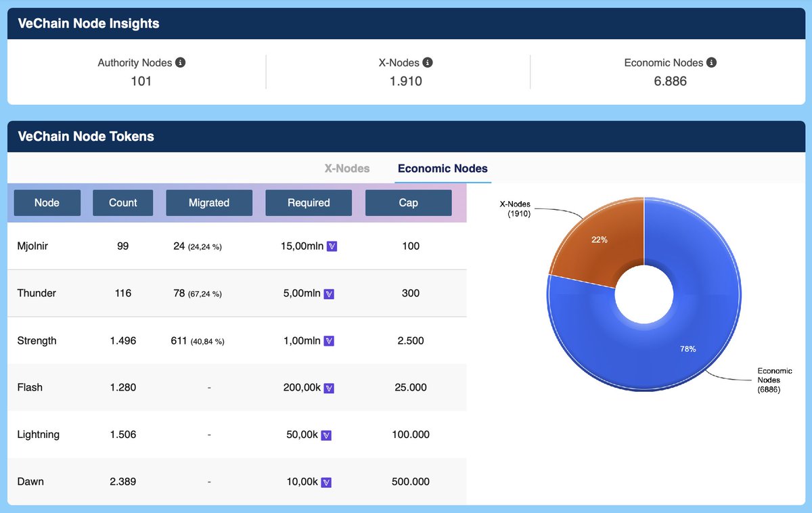Click Dawn count value 2.389
The image size is (812, 513).
pos(122,482)
